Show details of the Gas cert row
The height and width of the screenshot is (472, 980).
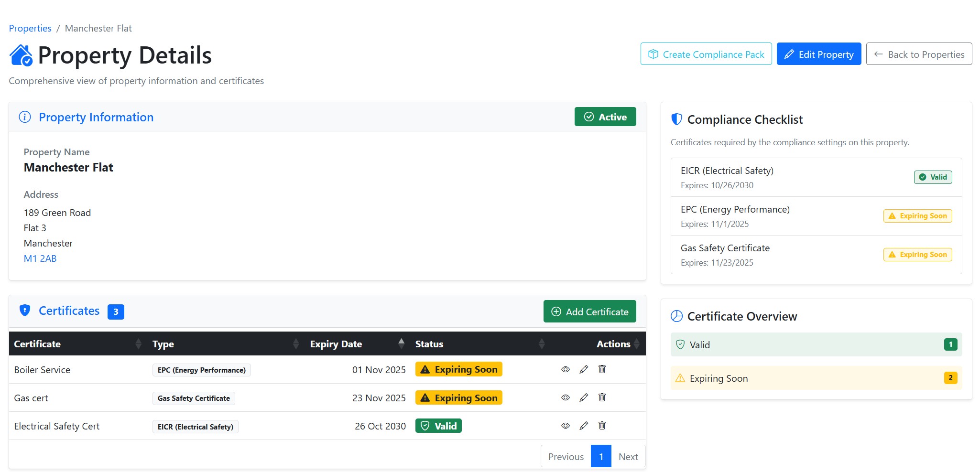565,397
